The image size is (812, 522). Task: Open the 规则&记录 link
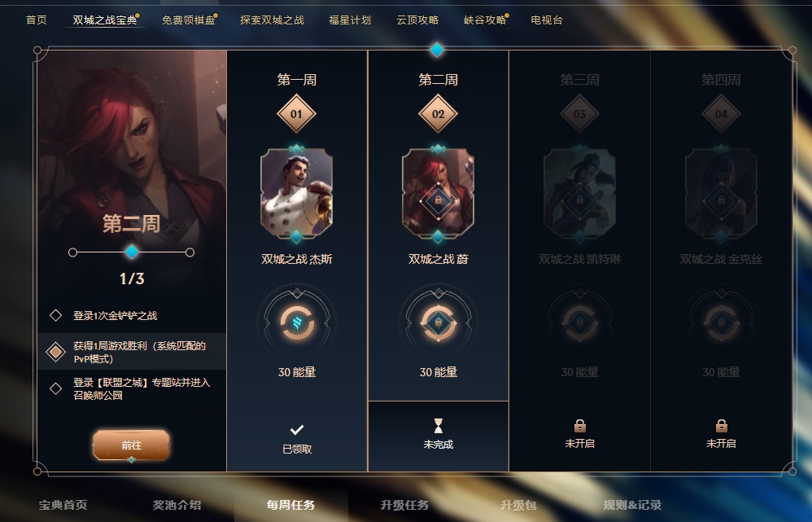[x=632, y=505]
